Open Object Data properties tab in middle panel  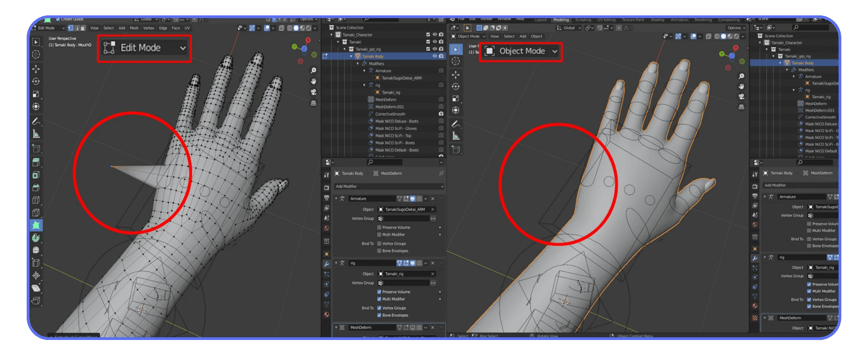click(x=326, y=304)
